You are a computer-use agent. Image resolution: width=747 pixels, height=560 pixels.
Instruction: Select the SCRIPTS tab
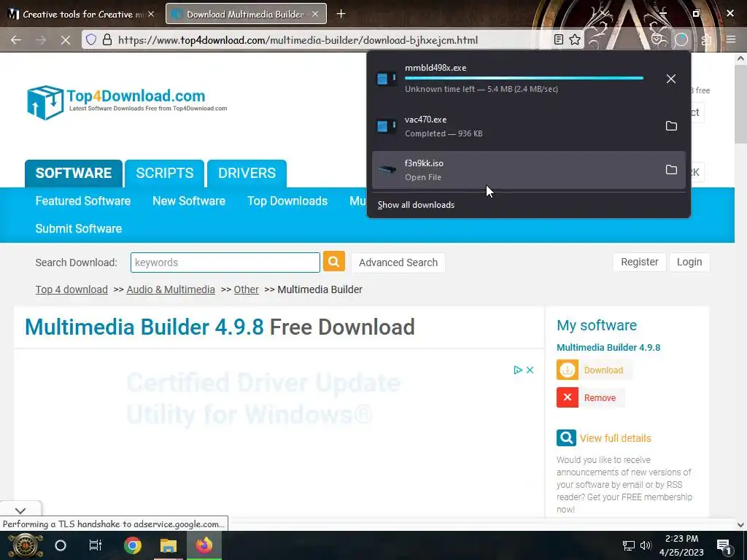165,174
